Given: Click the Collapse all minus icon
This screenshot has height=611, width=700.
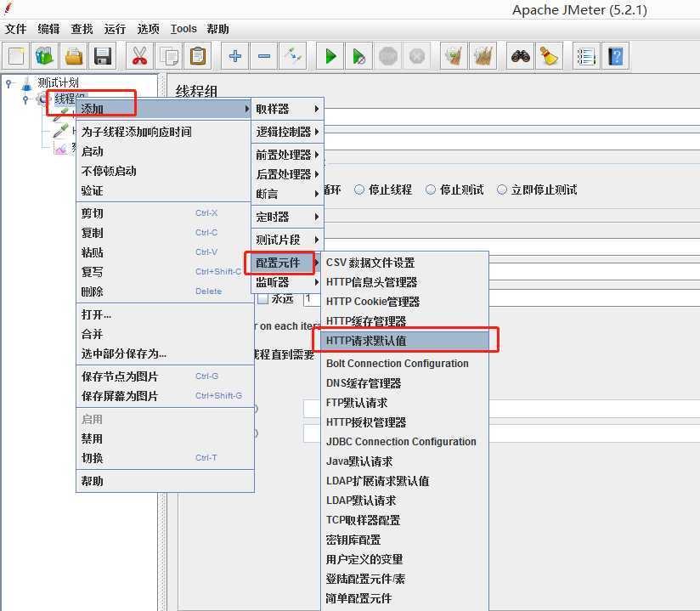Looking at the screenshot, I should coord(264,56).
